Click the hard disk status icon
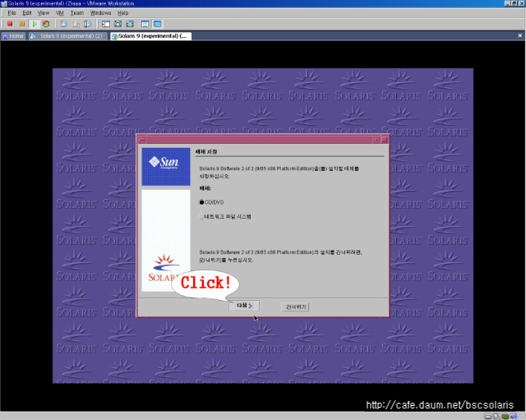Viewport: 526px width, 420px height. click(x=488, y=417)
